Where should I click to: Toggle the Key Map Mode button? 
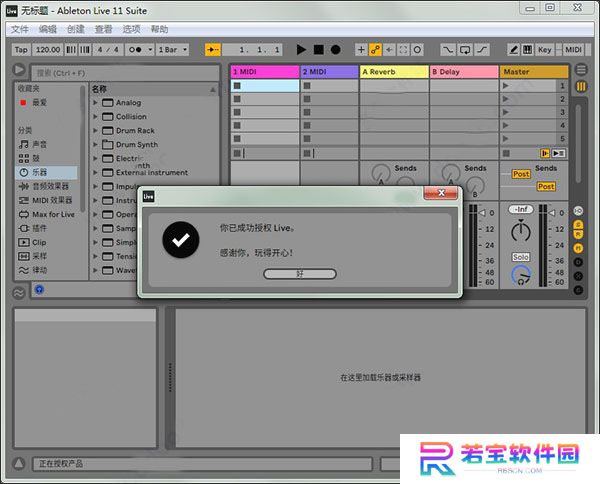(545, 49)
